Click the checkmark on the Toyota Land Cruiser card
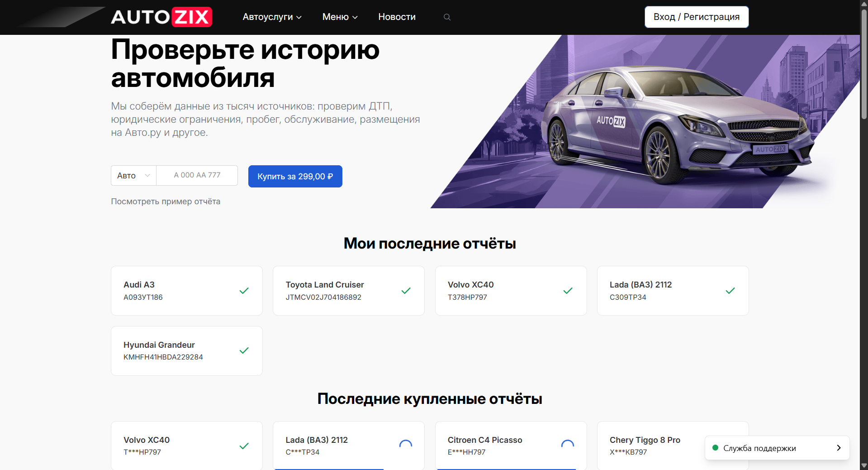The width and height of the screenshot is (868, 470). point(406,291)
